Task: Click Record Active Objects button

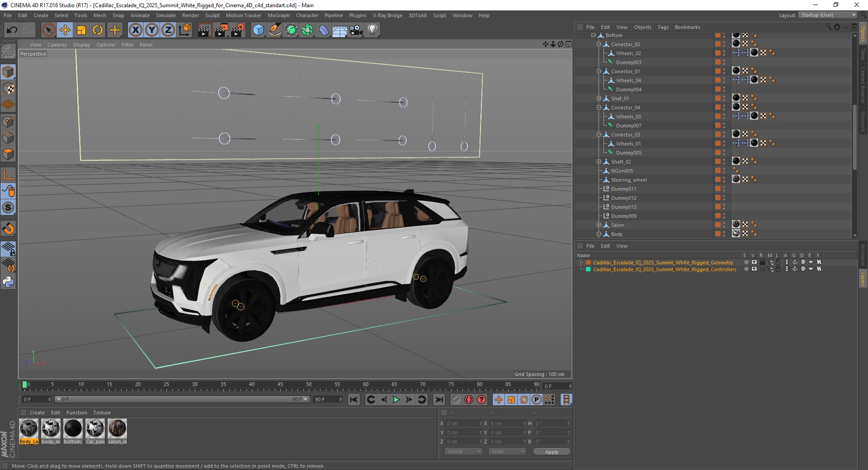Action: (x=456, y=399)
